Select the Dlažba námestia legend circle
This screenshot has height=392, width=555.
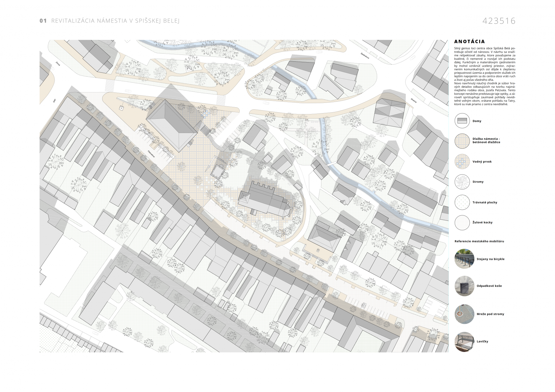(x=462, y=141)
